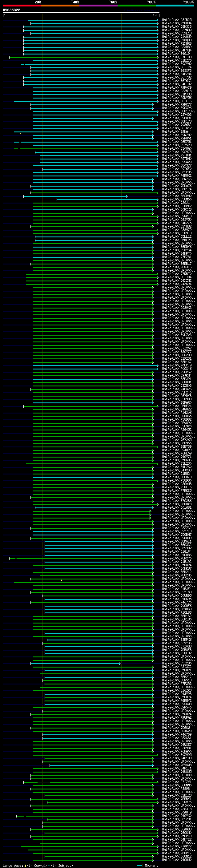The image size is (197, 868).
Task: Open hit UniRef100_P14206
Action: pyautogui.click(x=177, y=413)
